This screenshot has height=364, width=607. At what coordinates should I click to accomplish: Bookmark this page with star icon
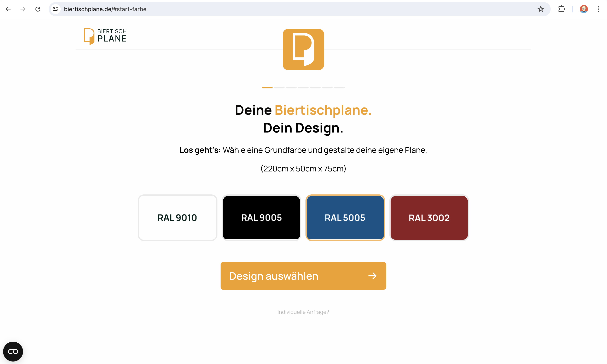[x=541, y=9]
